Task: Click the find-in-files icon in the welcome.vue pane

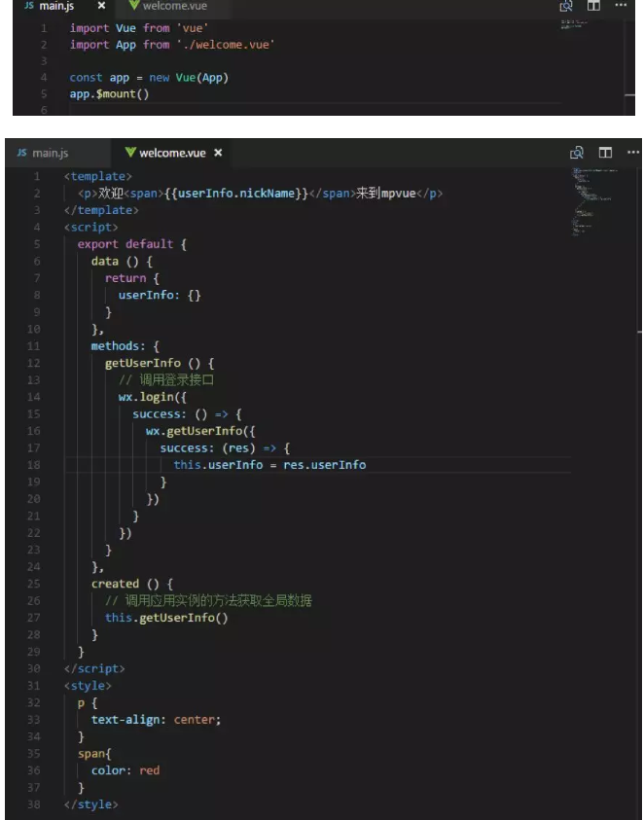Action: [580, 153]
